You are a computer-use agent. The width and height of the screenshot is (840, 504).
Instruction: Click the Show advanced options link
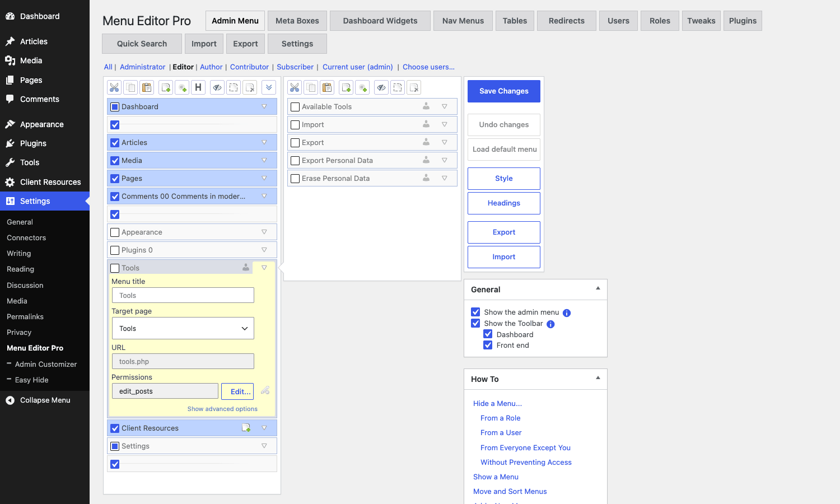coord(222,409)
